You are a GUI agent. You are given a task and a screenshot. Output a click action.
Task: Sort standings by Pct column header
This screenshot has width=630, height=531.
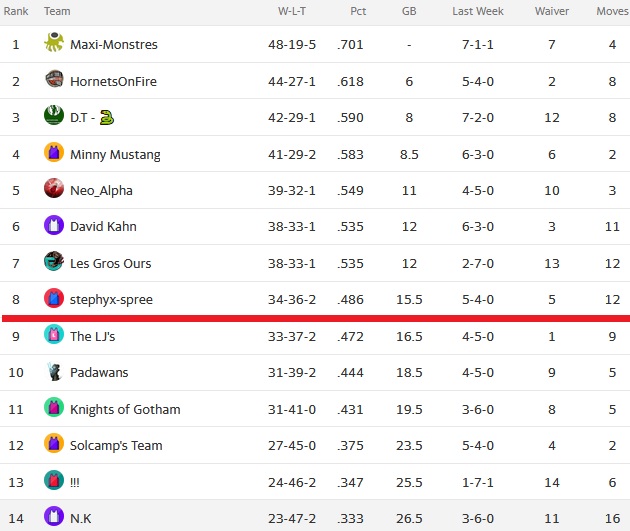pyautogui.click(x=358, y=11)
